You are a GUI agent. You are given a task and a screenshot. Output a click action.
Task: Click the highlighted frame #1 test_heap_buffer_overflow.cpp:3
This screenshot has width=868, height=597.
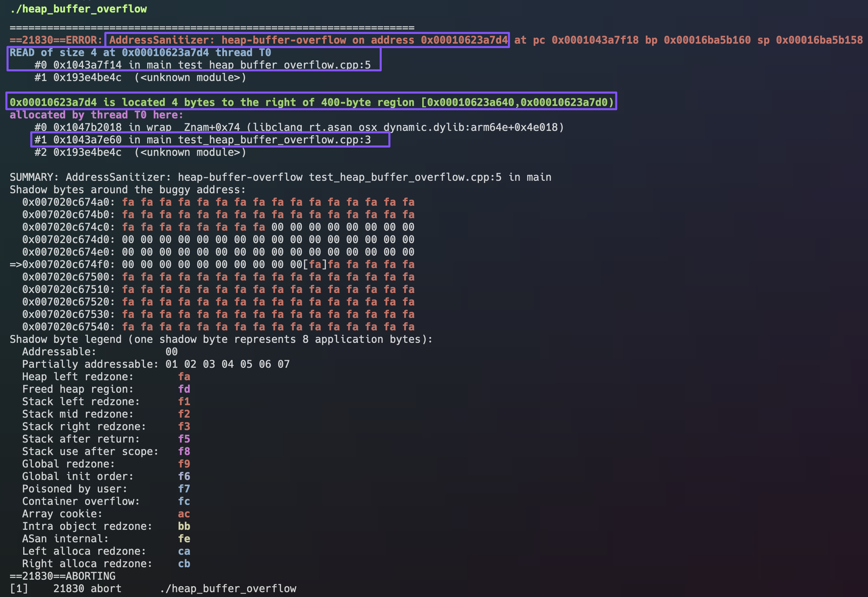[202, 140]
